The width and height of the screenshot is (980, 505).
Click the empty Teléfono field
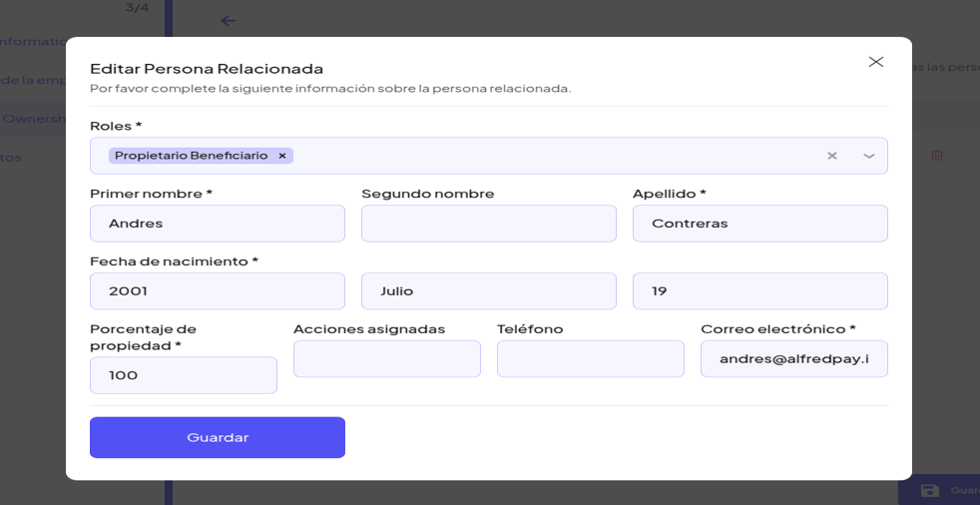pyautogui.click(x=591, y=358)
